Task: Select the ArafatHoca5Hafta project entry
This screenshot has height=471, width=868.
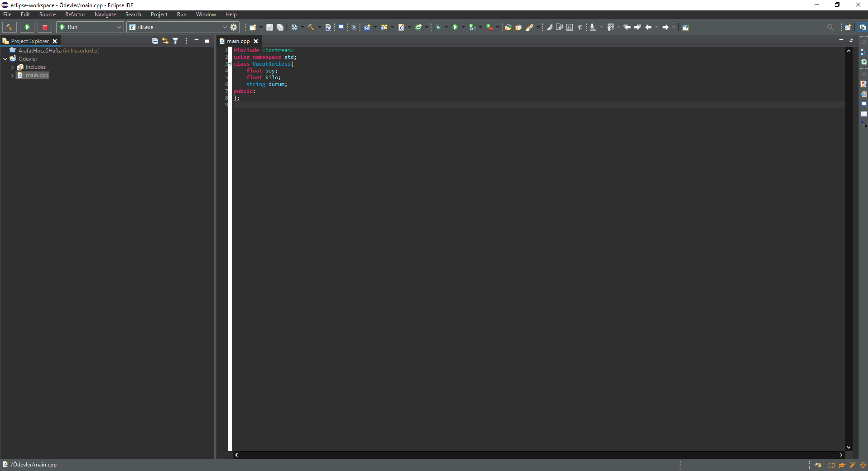Action: click(x=40, y=51)
